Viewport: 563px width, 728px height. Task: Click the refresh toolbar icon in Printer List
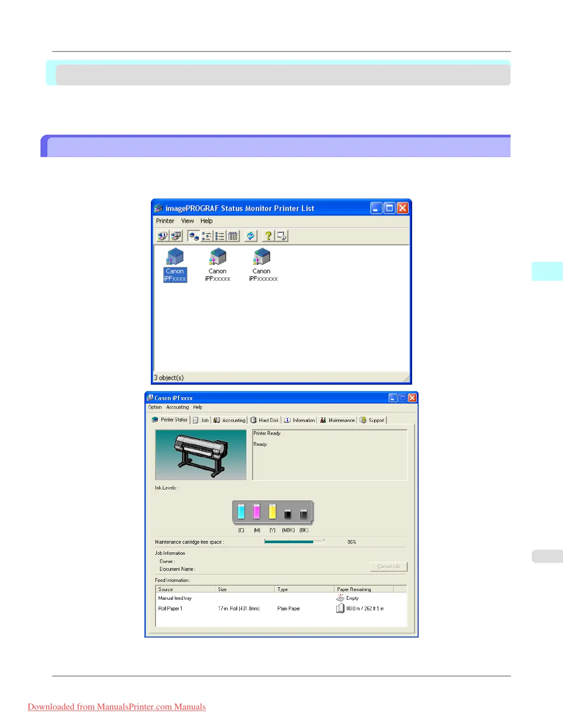pyautogui.click(x=251, y=236)
